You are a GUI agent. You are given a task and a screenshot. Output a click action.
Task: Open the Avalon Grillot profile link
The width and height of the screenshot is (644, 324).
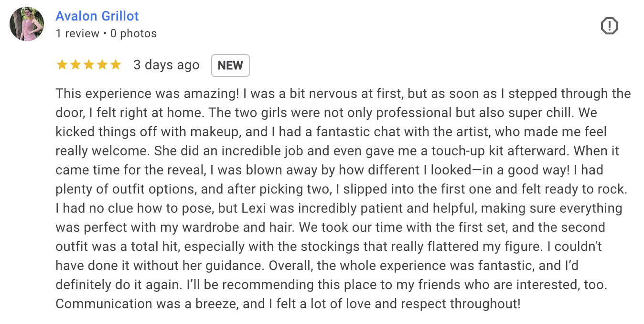coord(97,16)
